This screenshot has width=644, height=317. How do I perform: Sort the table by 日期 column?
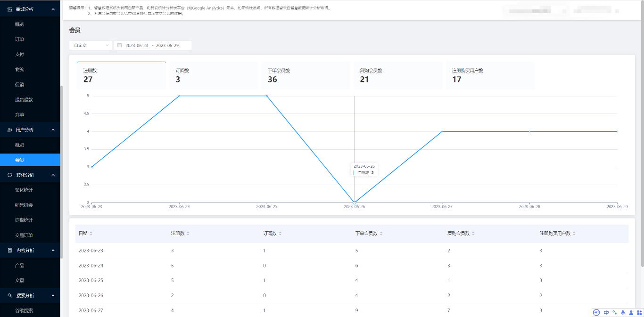[91, 234]
